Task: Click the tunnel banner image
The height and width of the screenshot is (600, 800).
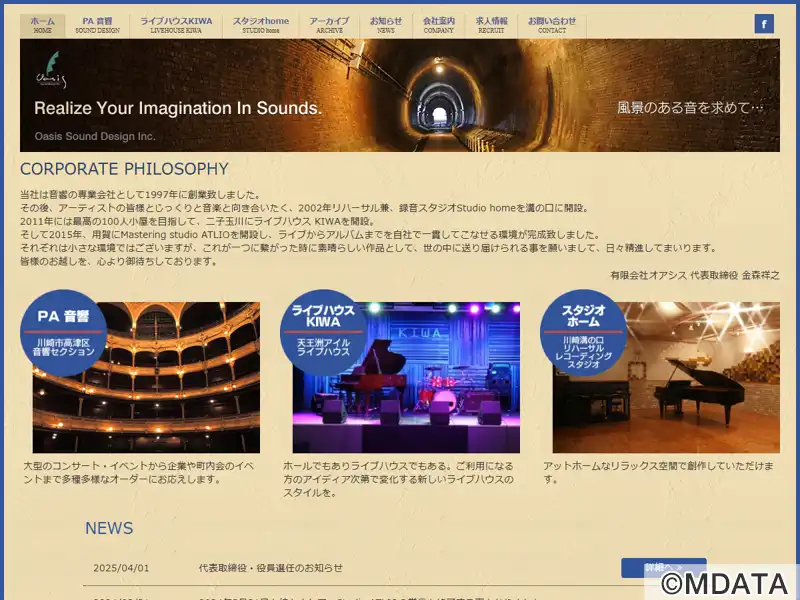Action: pos(400,95)
